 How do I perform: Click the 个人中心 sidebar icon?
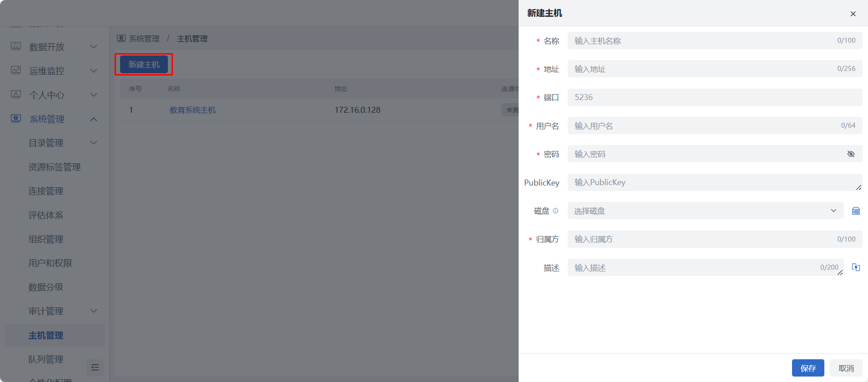(16, 94)
